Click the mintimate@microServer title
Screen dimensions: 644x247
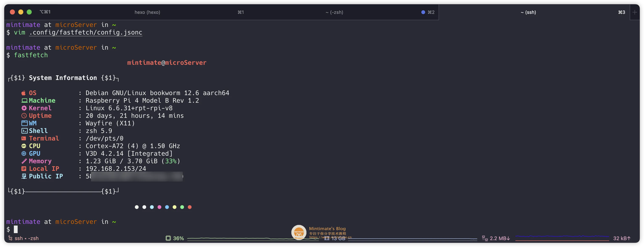click(x=167, y=63)
